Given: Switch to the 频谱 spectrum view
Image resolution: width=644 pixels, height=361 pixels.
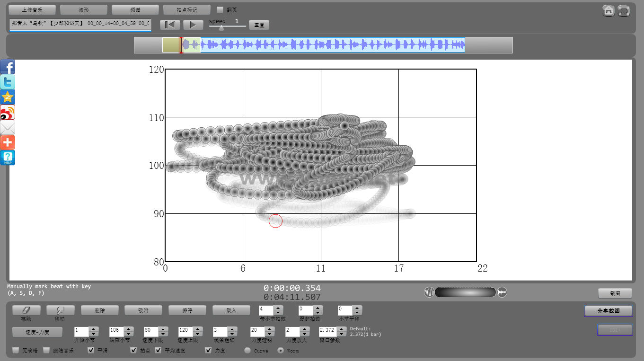Looking at the screenshot, I should click(x=135, y=9).
